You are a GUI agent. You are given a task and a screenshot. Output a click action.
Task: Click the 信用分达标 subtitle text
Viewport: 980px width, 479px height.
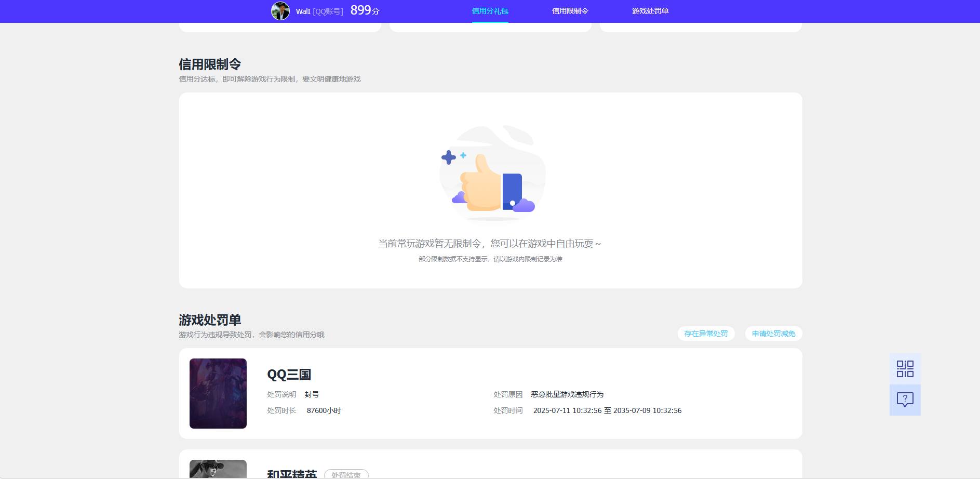(270, 79)
